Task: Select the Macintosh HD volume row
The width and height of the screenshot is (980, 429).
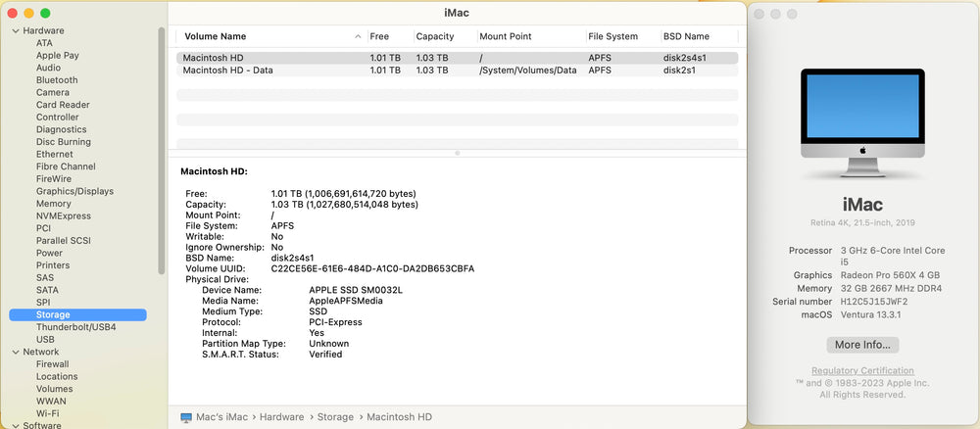Action: [457, 58]
